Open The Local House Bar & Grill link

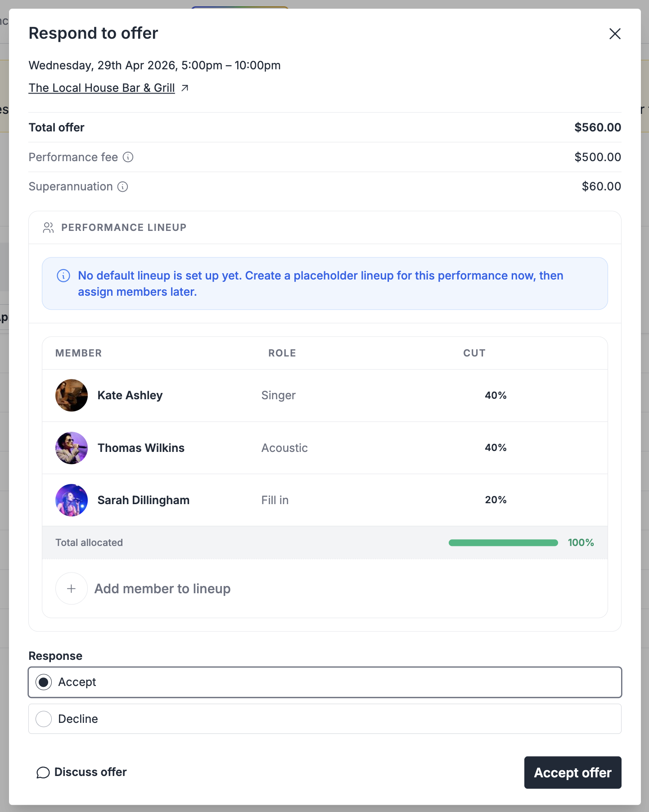tap(102, 88)
